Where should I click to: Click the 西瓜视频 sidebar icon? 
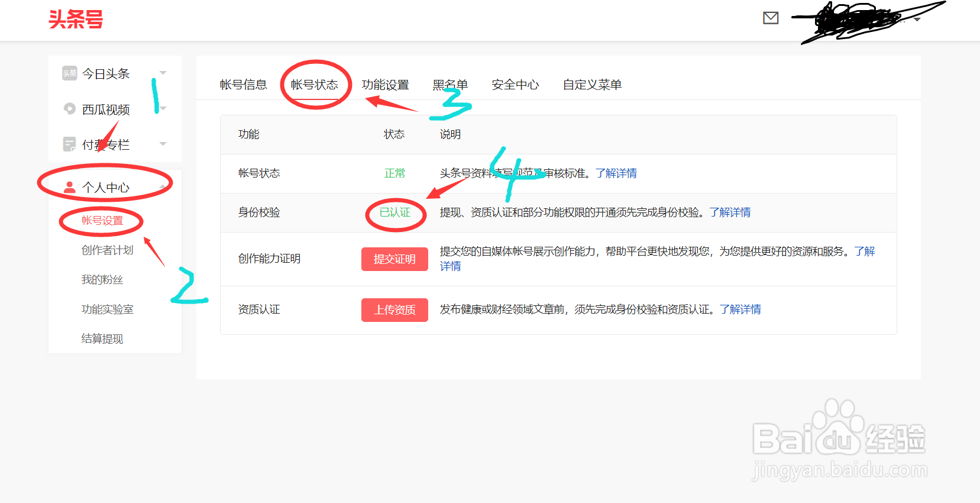[70, 109]
